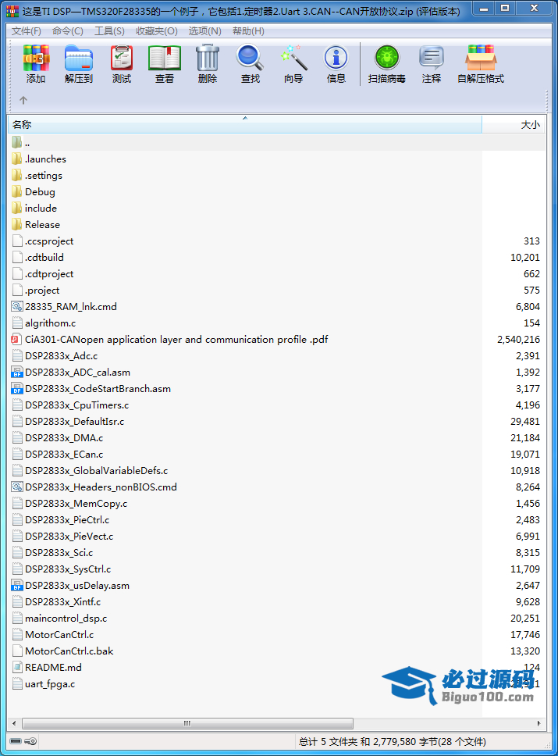Click the key icon in status bar
The height and width of the screenshot is (756, 558).
coord(30,741)
